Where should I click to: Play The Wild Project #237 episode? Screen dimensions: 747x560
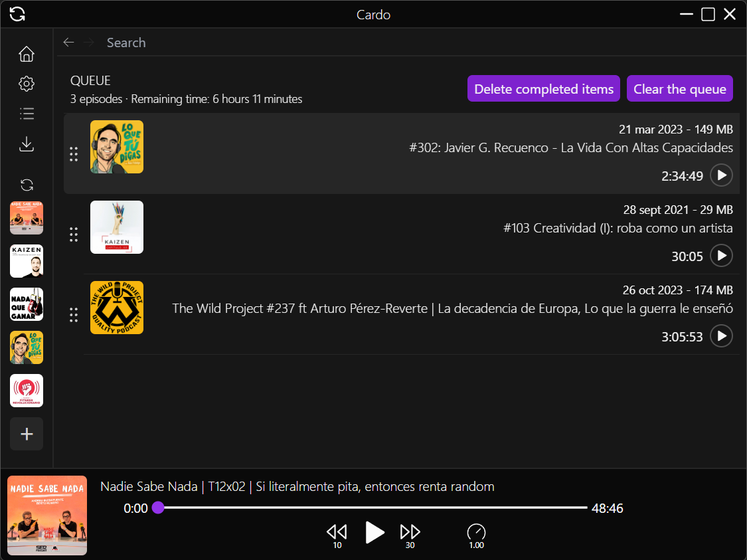[721, 337]
